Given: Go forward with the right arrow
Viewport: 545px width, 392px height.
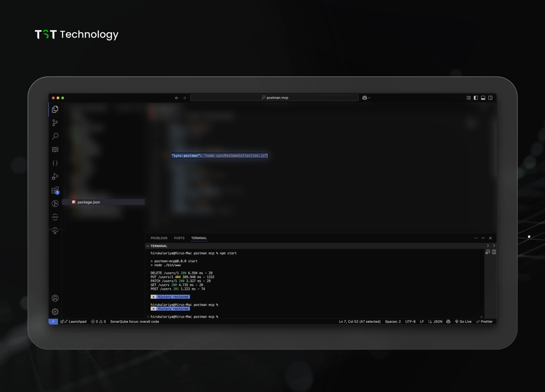Looking at the screenshot, I should tap(184, 98).
